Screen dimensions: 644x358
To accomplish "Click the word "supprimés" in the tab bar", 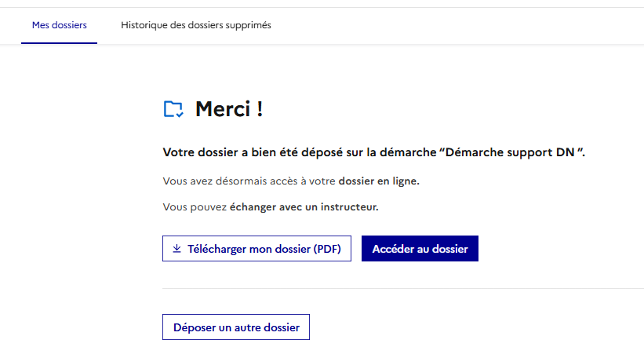I will 247,25.
